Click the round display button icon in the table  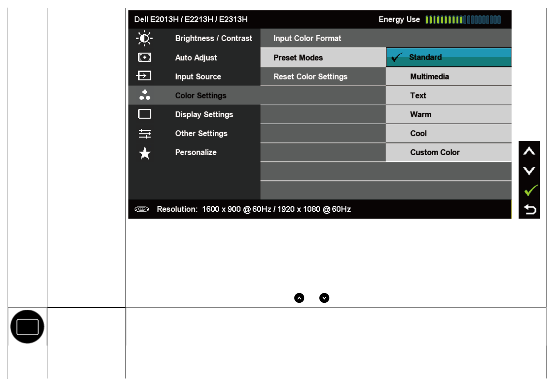coord(27,326)
